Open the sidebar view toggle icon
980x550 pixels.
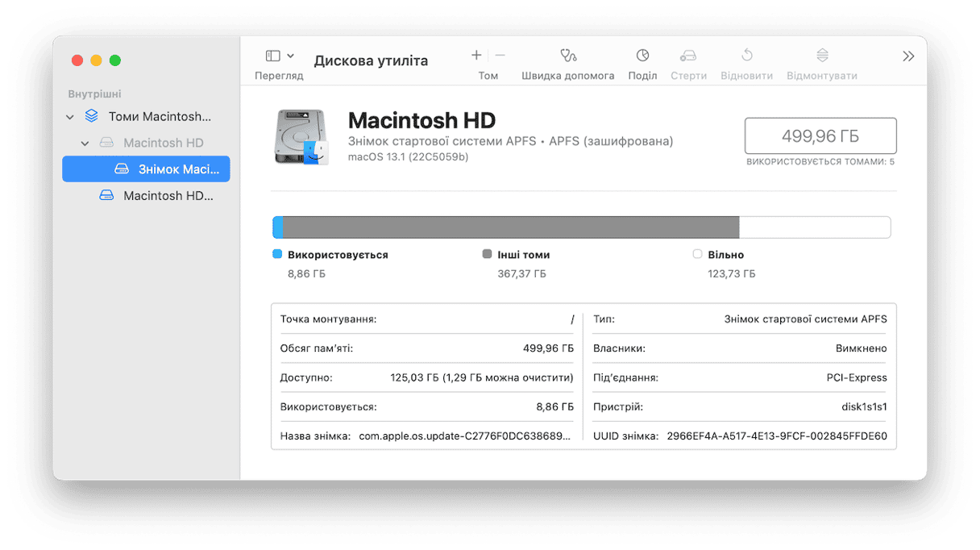click(272, 56)
